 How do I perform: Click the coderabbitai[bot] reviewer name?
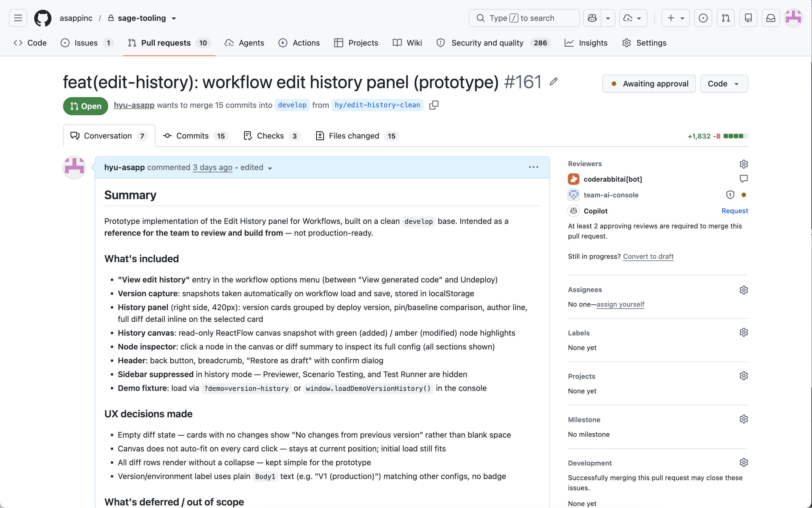(613, 179)
